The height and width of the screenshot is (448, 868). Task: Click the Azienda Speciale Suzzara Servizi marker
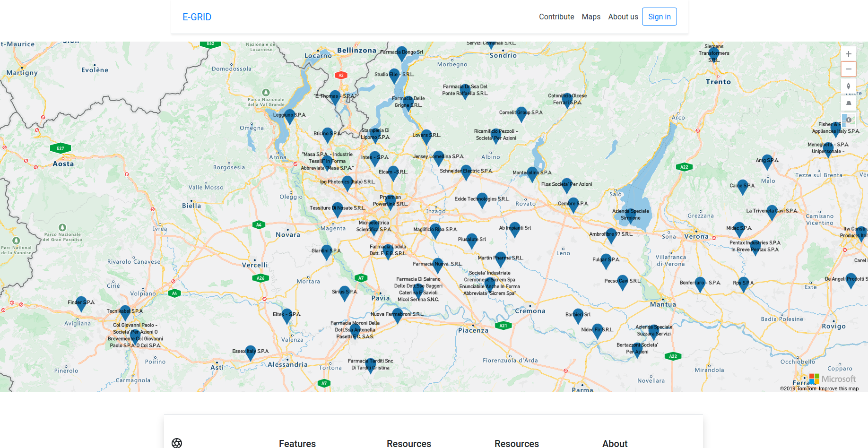coord(654,332)
